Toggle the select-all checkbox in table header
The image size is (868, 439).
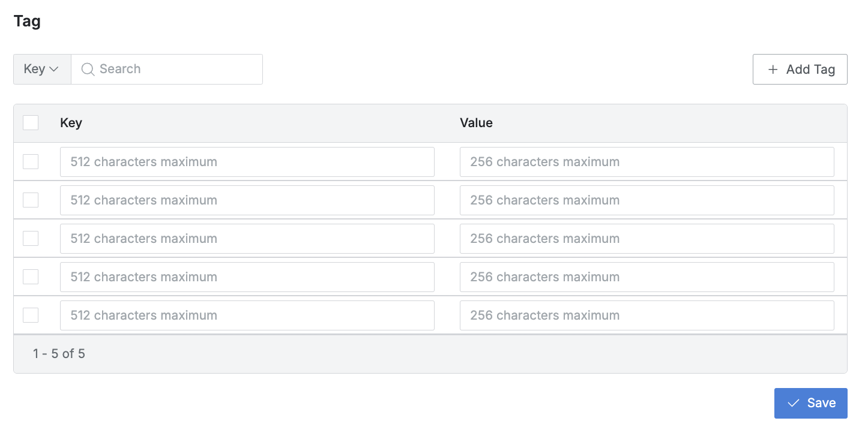[31, 123]
